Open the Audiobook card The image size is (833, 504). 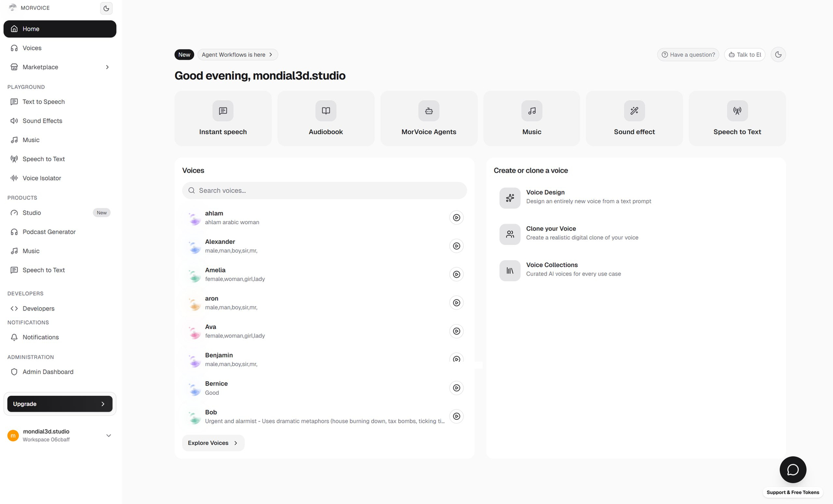(x=326, y=119)
